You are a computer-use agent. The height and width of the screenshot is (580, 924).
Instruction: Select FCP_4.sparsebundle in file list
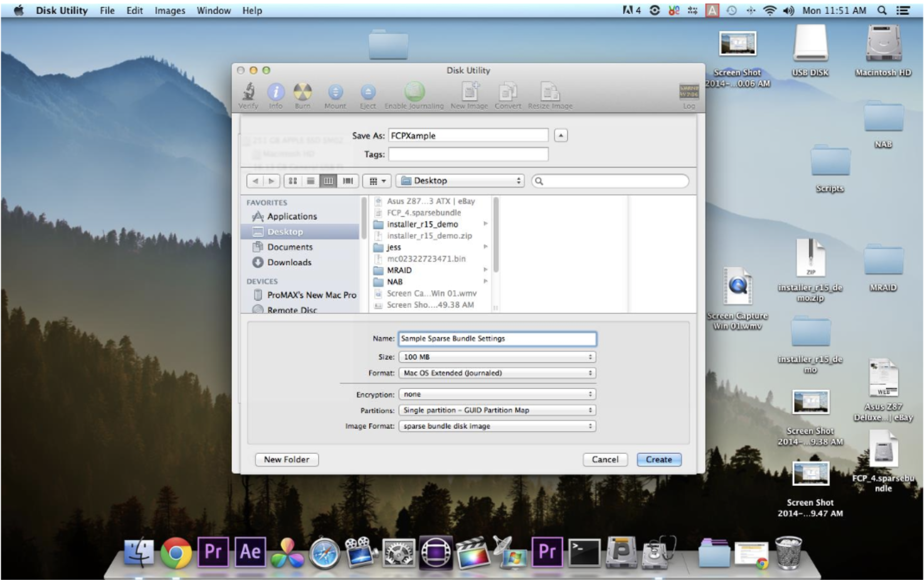(430, 213)
